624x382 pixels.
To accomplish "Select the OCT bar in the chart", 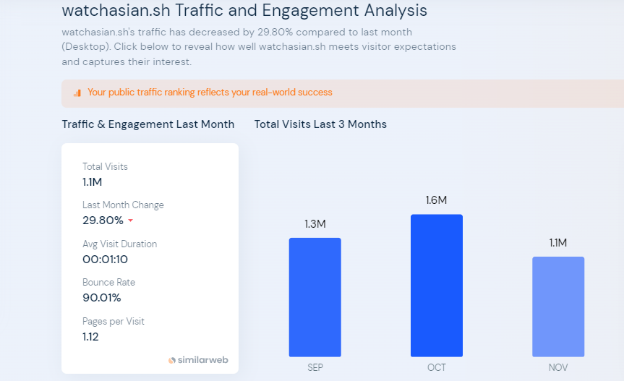I will tap(437, 285).
